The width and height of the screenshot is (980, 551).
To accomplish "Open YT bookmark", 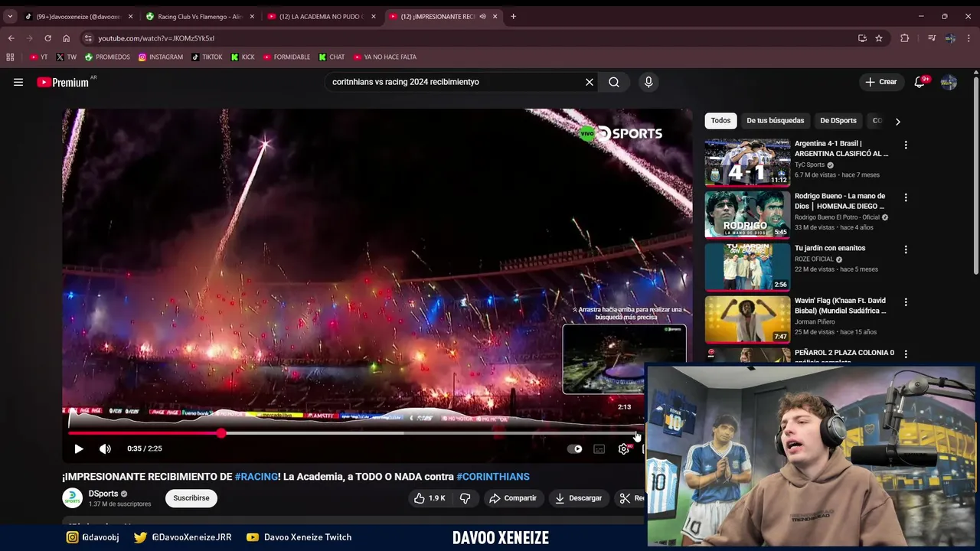I will pyautogui.click(x=38, y=57).
